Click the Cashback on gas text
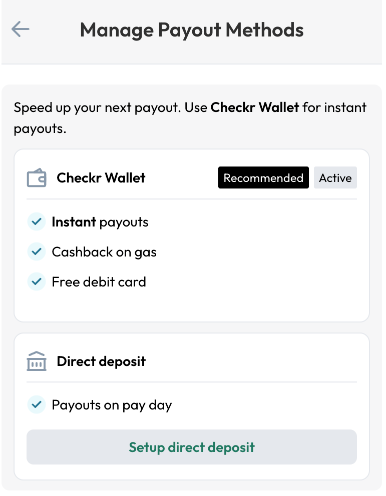 [104, 252]
